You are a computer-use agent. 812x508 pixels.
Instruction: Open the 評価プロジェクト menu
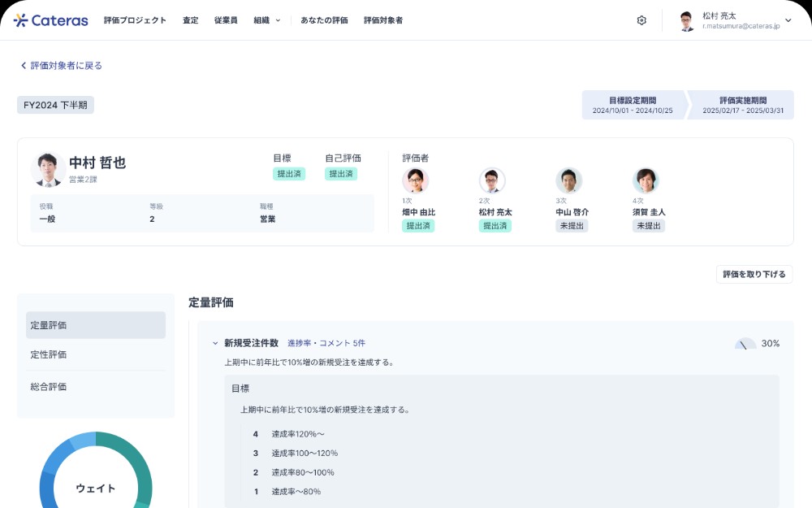point(135,20)
